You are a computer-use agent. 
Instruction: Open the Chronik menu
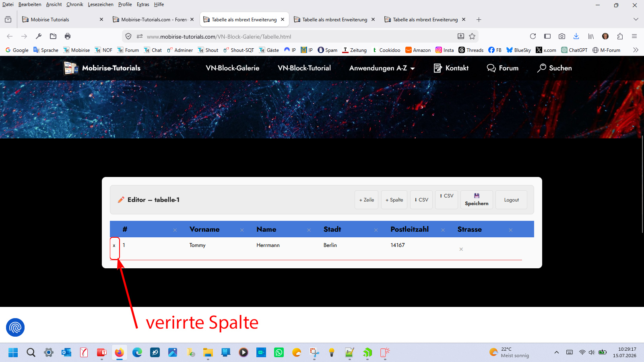coord(75,4)
